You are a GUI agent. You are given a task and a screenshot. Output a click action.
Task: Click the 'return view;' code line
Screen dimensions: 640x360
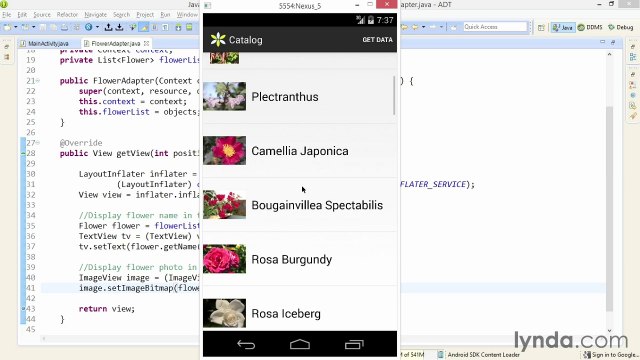pyautogui.click(x=107, y=309)
